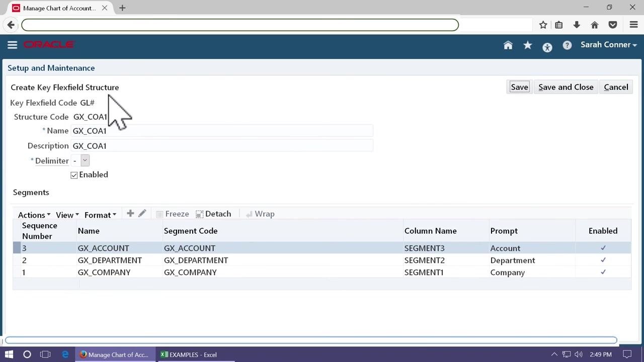
Task: Click Cancel button
Action: point(616,87)
